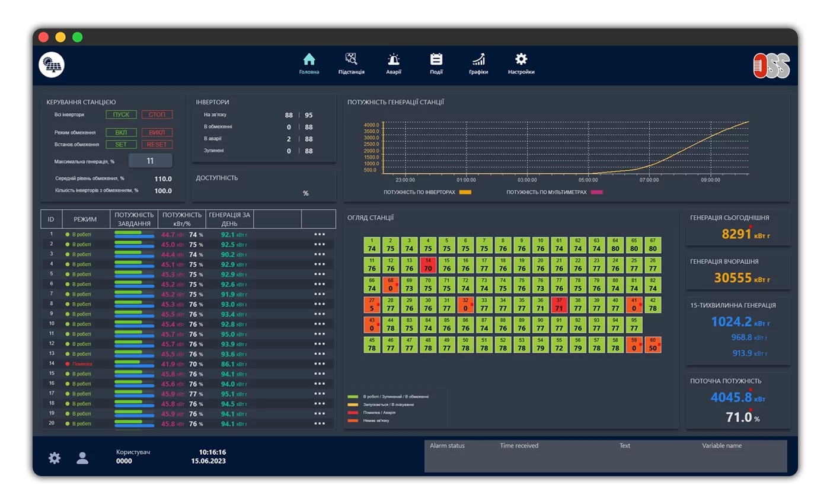
Task: Select red inverter tile 37
Action: (559, 305)
